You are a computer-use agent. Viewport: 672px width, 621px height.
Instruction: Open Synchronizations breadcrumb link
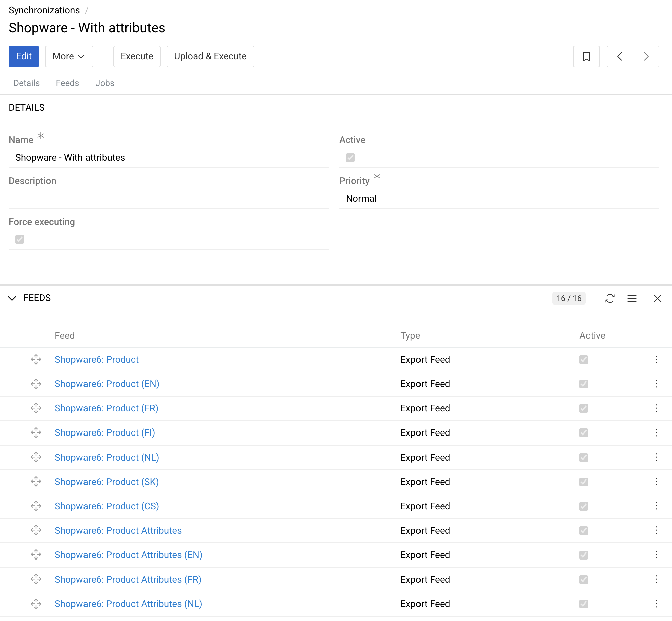point(44,10)
